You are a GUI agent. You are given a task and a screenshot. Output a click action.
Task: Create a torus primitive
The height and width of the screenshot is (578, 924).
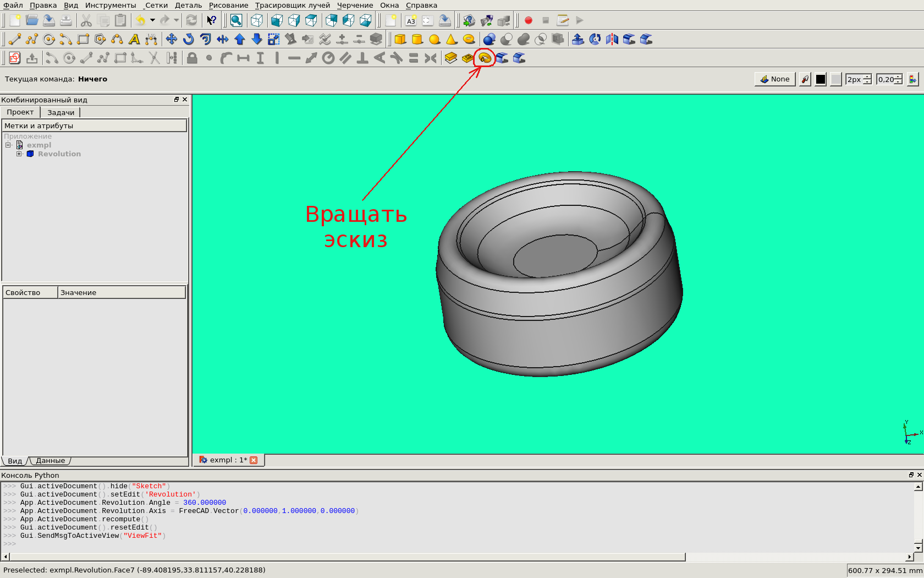pos(469,39)
